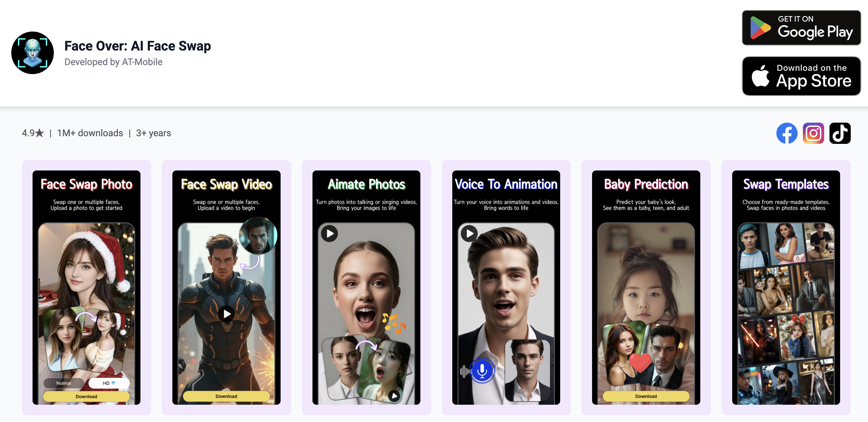Click Download button in Face Swap Video card
The image size is (868, 422).
click(x=226, y=396)
